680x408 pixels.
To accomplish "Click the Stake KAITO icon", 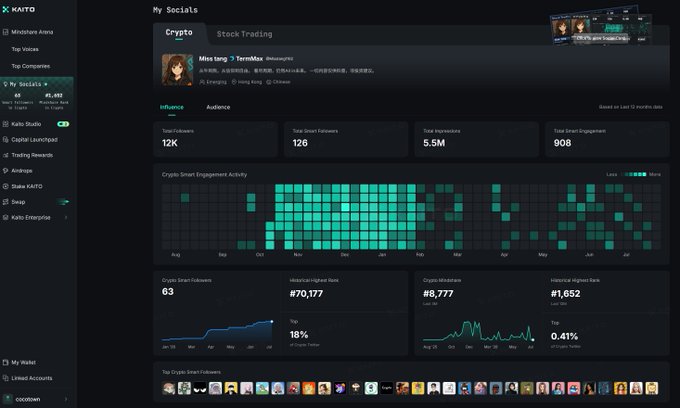I will coord(6,186).
